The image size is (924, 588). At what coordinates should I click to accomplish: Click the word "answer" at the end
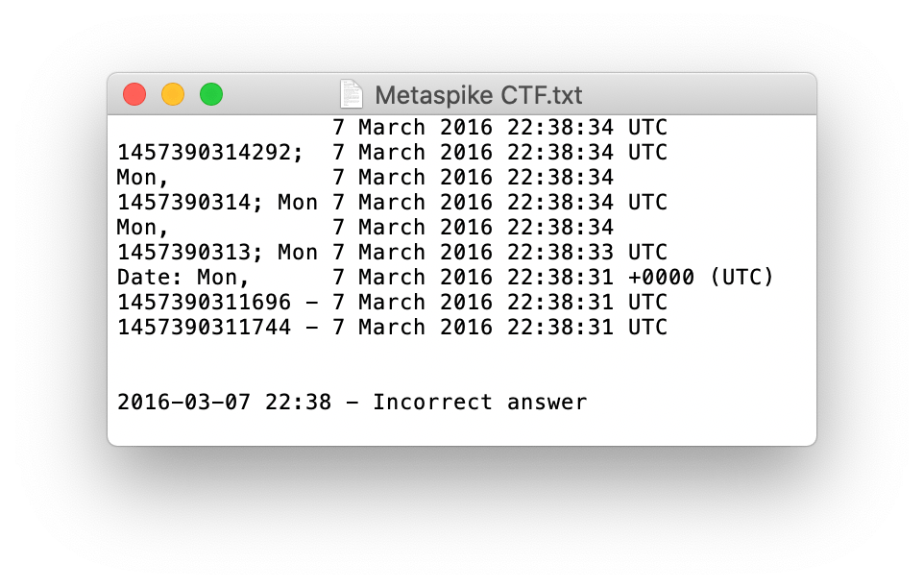[547, 403]
